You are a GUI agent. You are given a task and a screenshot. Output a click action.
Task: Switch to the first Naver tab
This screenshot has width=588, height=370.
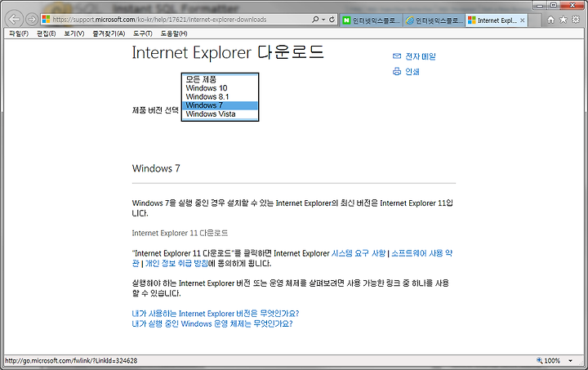[x=371, y=20]
